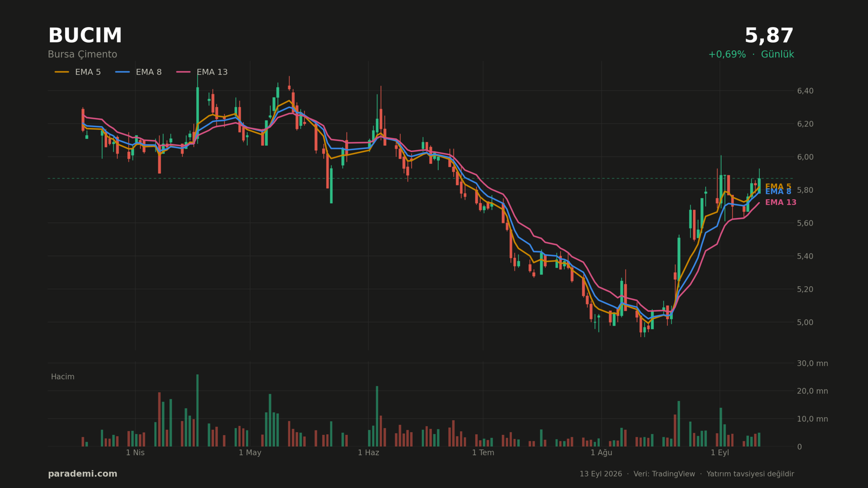Click the tallest volume bar in April
868x488 pixels.
(x=197, y=410)
